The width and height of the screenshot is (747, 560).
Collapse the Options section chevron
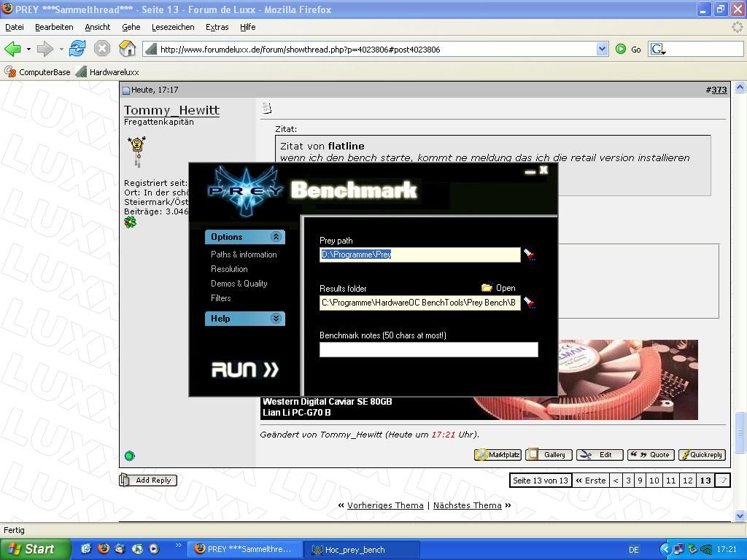276,237
